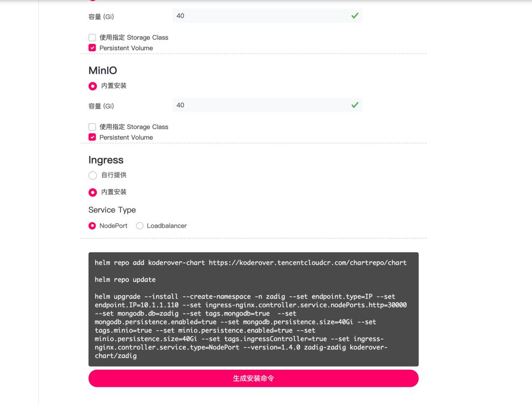Click green checkmark in MinIO capacity field
532x413 pixels.
[355, 105]
